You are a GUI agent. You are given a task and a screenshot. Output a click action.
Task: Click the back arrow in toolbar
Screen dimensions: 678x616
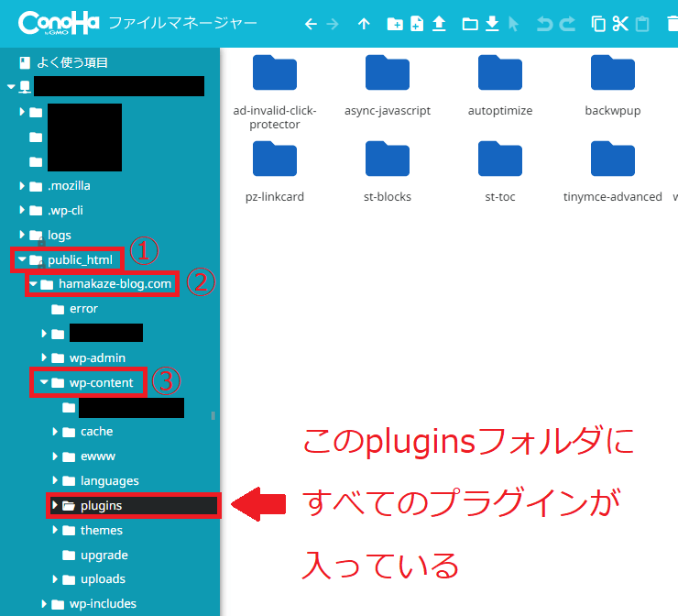pos(311,24)
